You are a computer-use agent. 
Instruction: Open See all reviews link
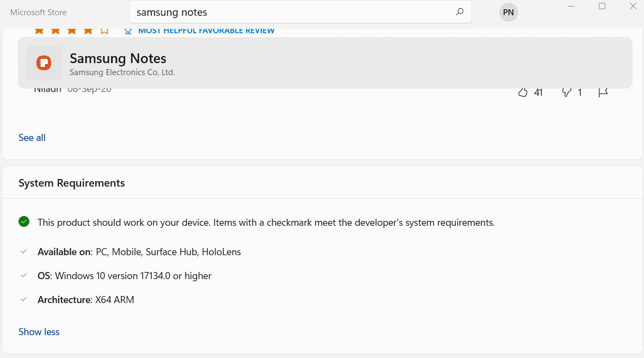point(32,138)
